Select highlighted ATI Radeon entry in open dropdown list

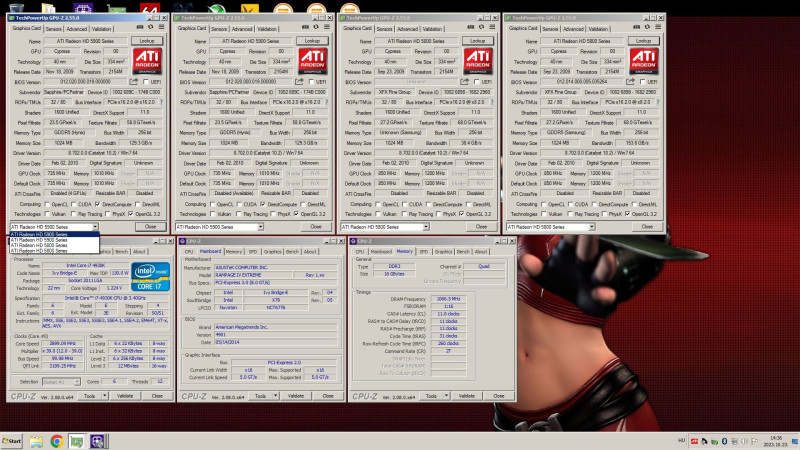54,234
